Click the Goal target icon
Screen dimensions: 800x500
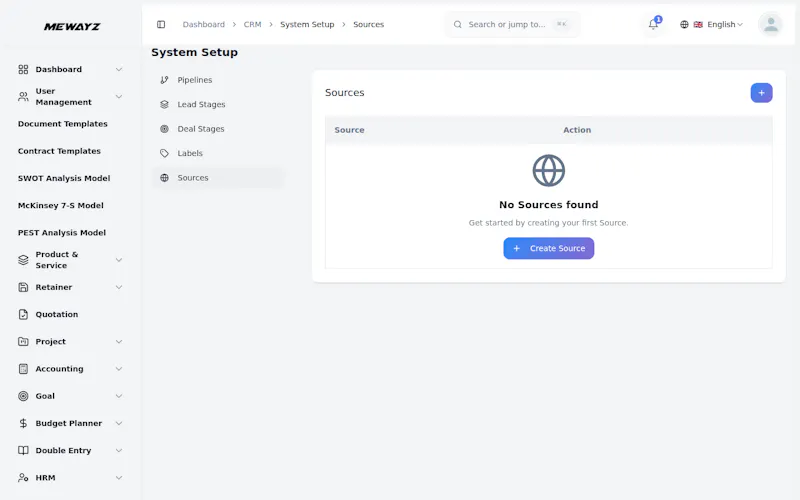coord(23,396)
